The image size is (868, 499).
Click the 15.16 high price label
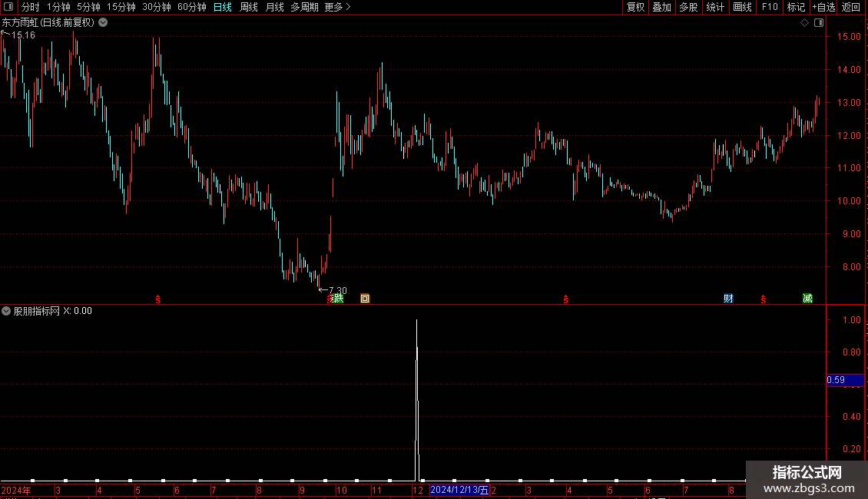tap(23, 35)
